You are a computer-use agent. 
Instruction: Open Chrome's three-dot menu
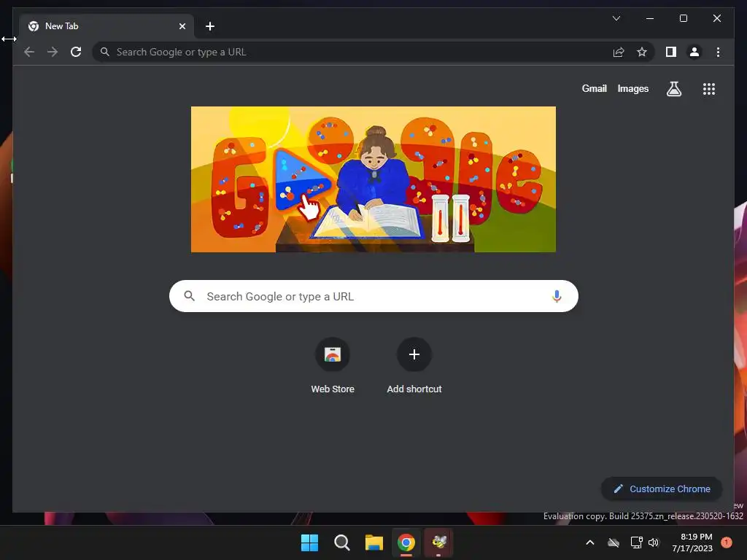click(718, 52)
